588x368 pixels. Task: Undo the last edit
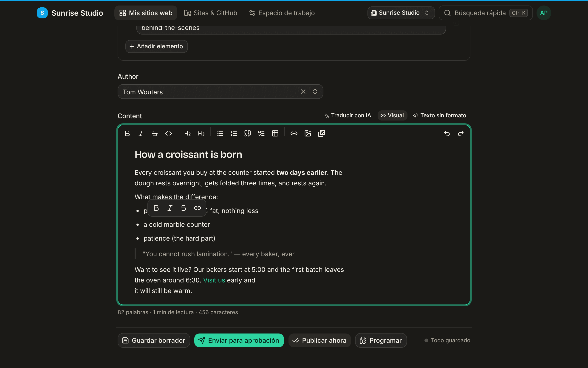(447, 133)
